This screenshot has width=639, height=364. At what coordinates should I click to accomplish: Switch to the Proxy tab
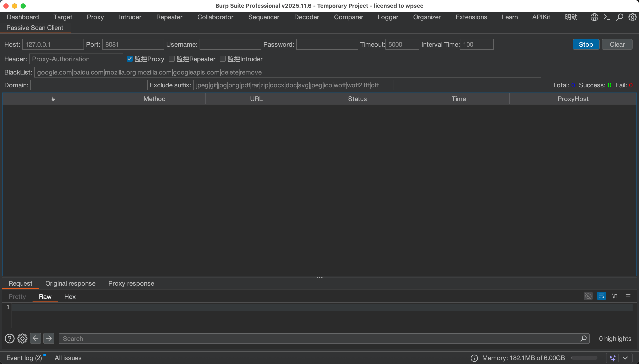pyautogui.click(x=95, y=17)
